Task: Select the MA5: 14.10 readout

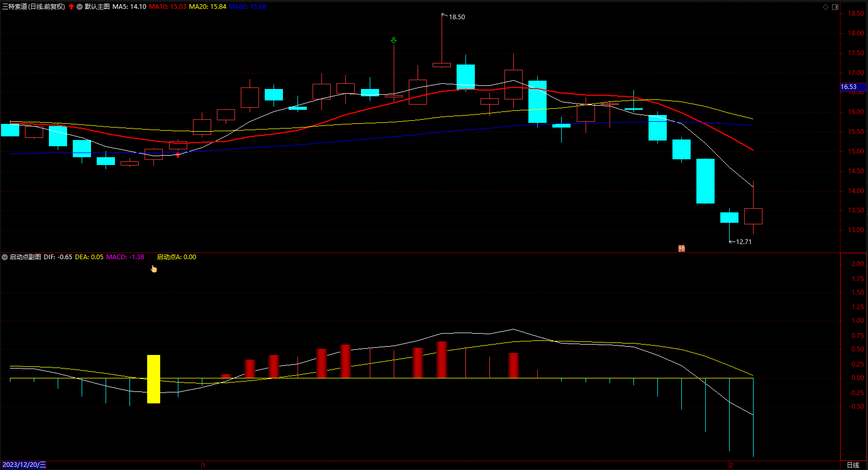Action: (129, 7)
